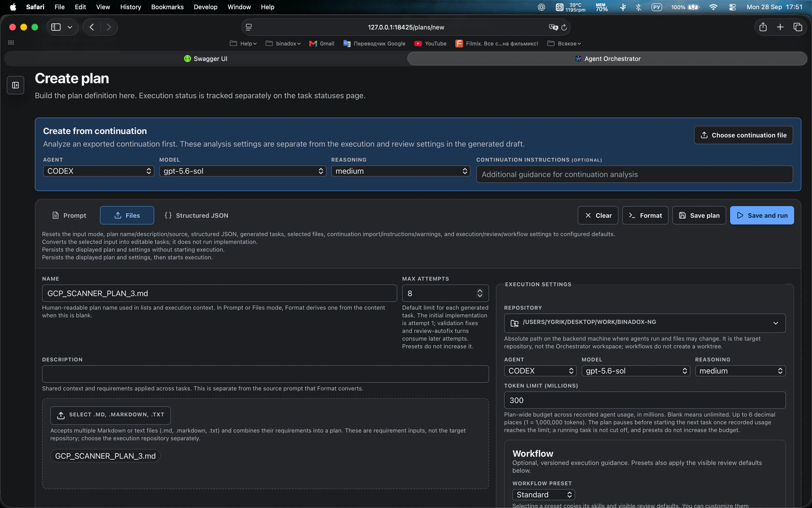
Task: Click the Format button
Action: coord(645,215)
